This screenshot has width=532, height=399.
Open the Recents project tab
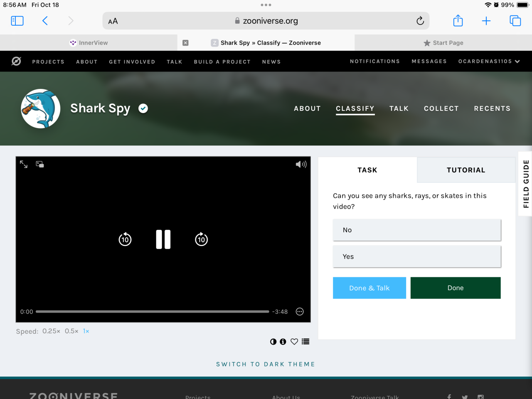[492, 108]
